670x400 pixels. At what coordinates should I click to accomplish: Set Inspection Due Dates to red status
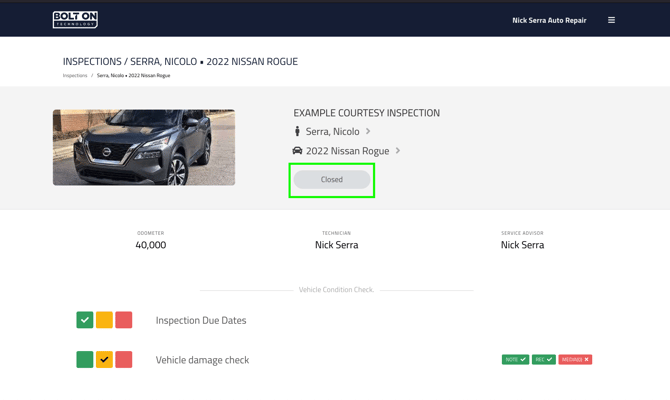(124, 320)
